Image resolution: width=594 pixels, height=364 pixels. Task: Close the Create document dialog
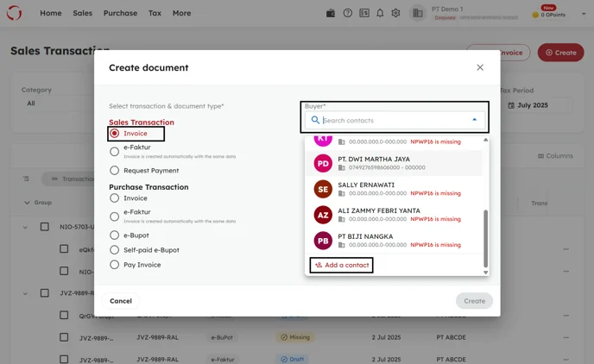480,67
